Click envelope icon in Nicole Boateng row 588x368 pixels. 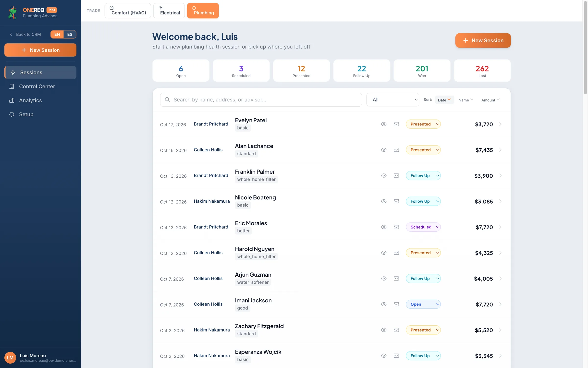396,201
